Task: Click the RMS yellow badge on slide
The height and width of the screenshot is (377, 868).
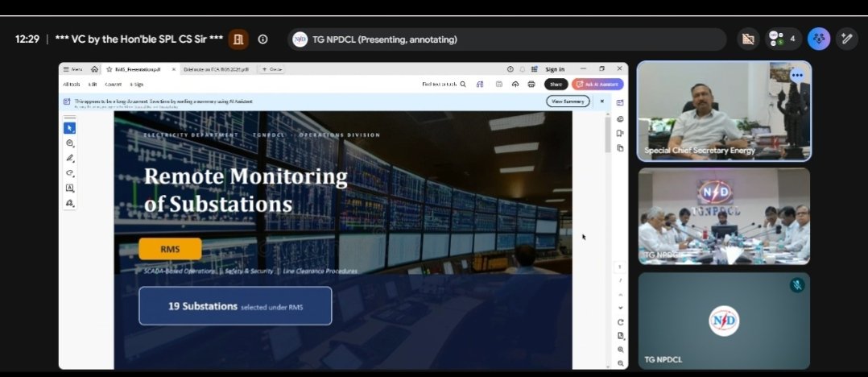Action: point(170,249)
